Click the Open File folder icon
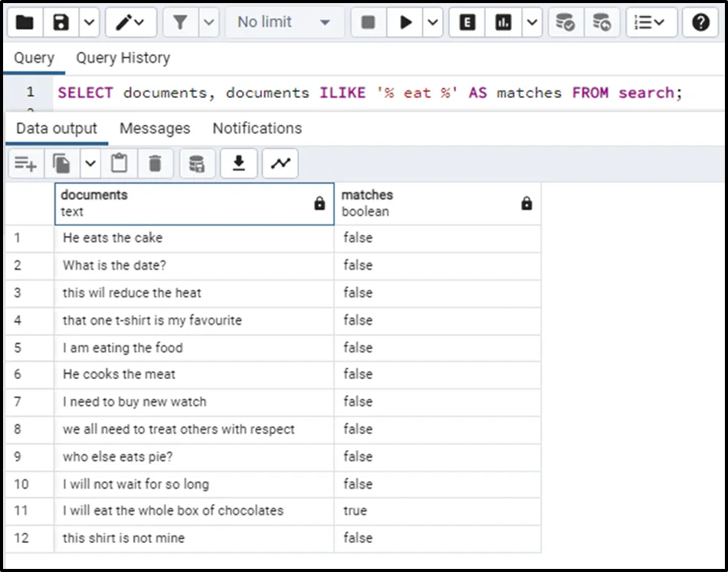728x572 pixels. (x=25, y=23)
